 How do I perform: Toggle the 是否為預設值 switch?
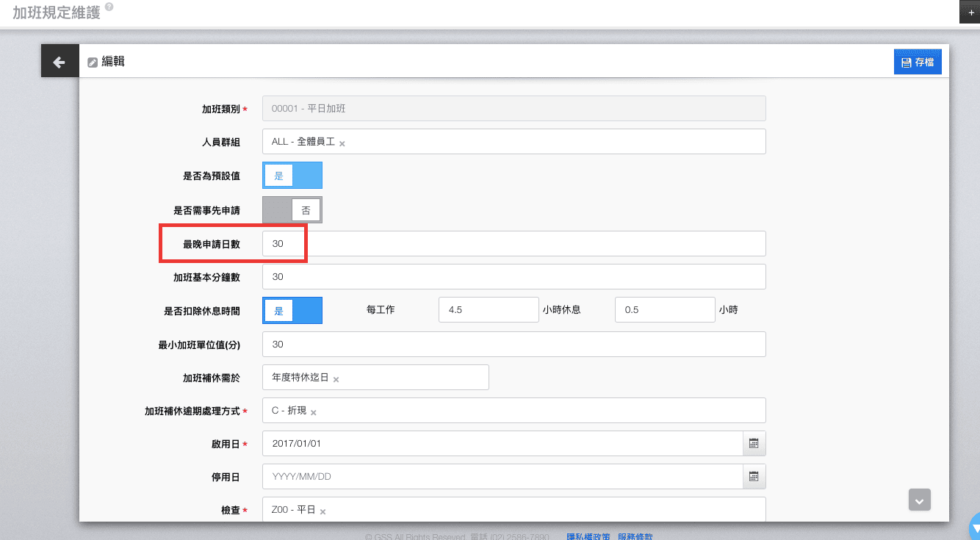[x=292, y=176]
